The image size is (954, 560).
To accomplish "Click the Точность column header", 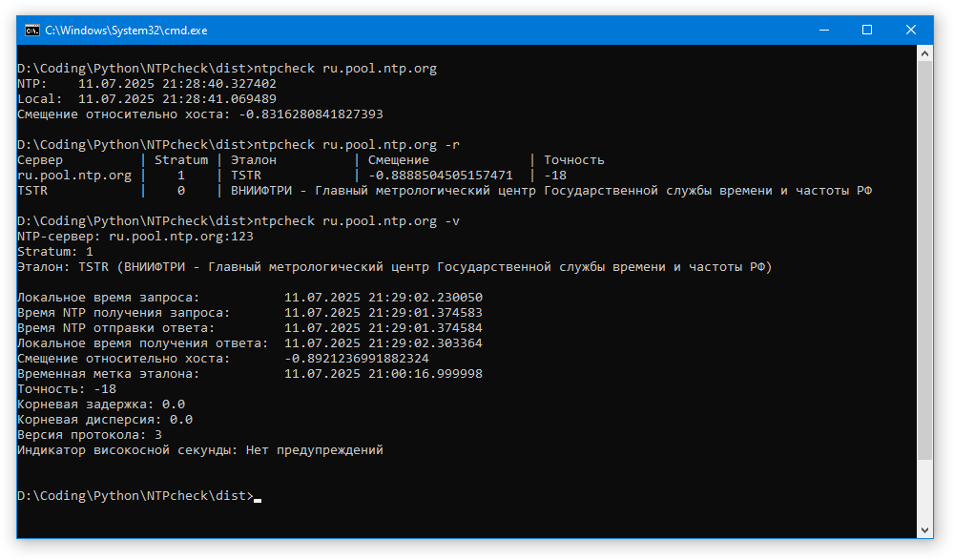I will tap(573, 160).
